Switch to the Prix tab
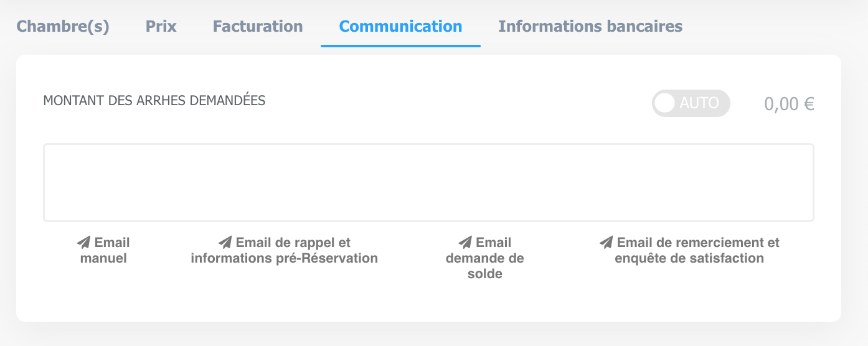868x346 pixels. (161, 27)
